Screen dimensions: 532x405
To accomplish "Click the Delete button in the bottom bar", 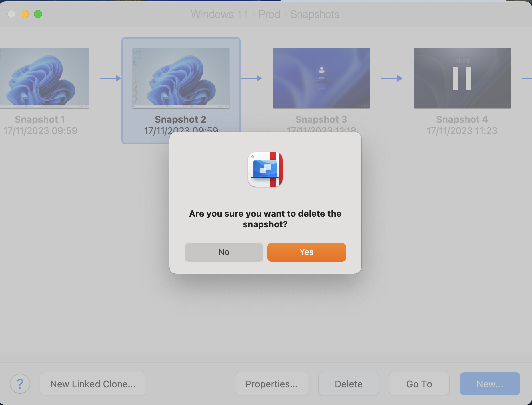I will point(348,384).
